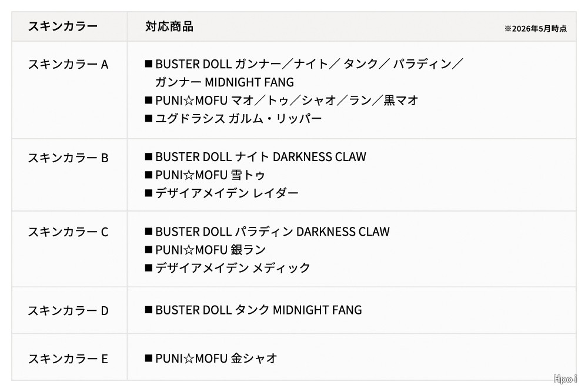
Task: Click ガンナー MIDNIGHT FANG text
Action: click(x=225, y=82)
